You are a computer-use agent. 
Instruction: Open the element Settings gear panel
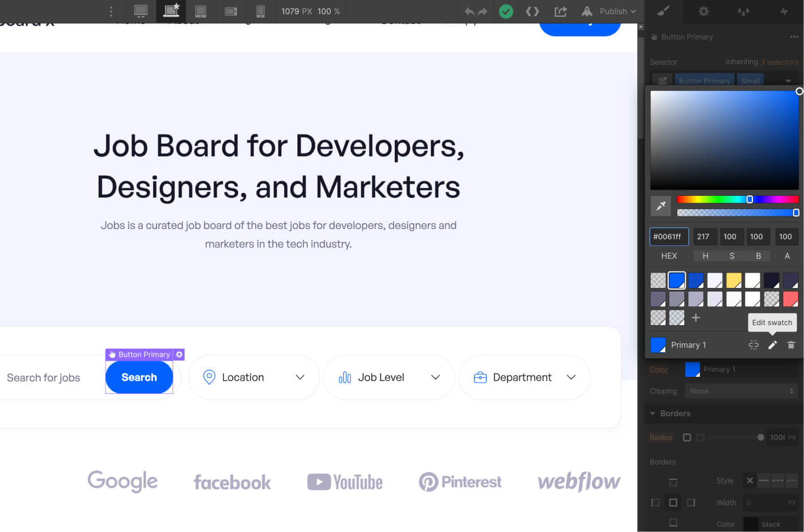point(704,11)
